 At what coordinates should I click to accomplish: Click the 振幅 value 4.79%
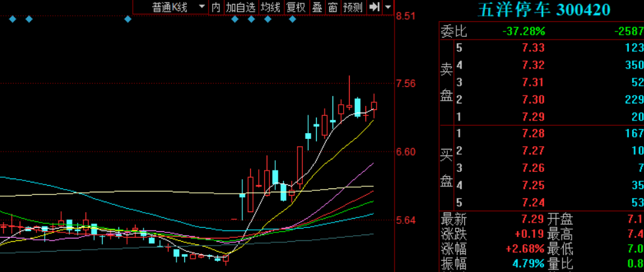point(527,263)
